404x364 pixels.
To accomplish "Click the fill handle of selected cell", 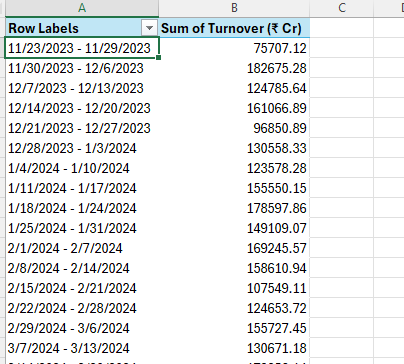I will [159, 58].
